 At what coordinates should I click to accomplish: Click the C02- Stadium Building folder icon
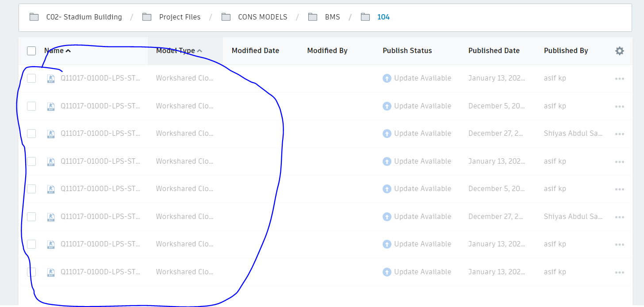click(34, 17)
